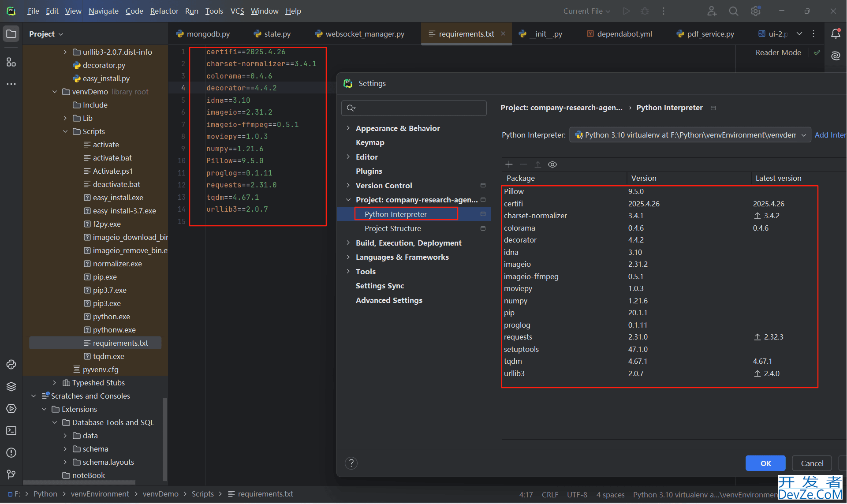Click the project tree vertical scrollbar

[x=165, y=439]
